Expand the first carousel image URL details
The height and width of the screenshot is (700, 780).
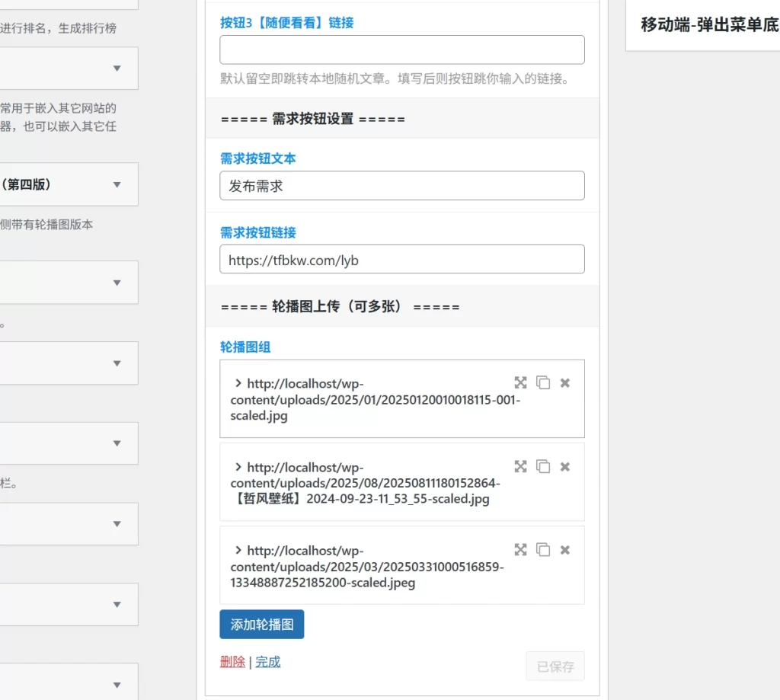[238, 382]
